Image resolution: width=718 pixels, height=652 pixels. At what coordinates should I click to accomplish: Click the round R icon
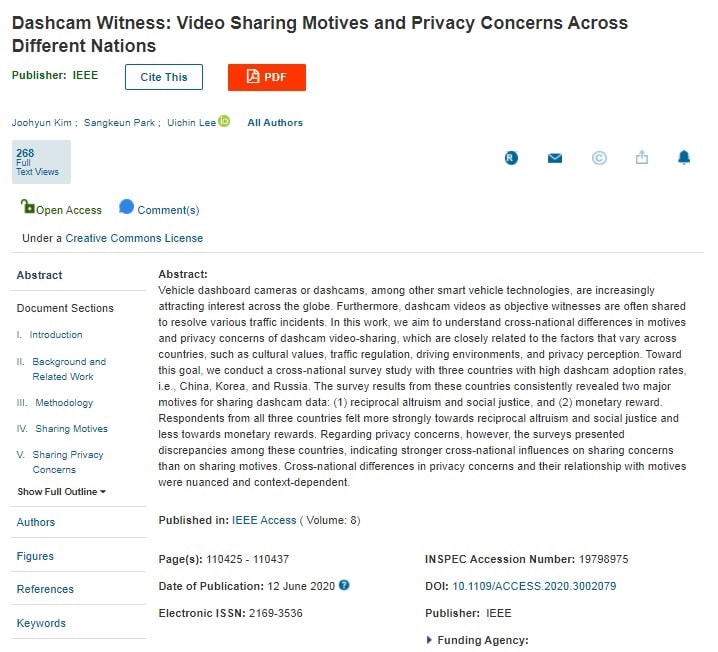tap(512, 158)
